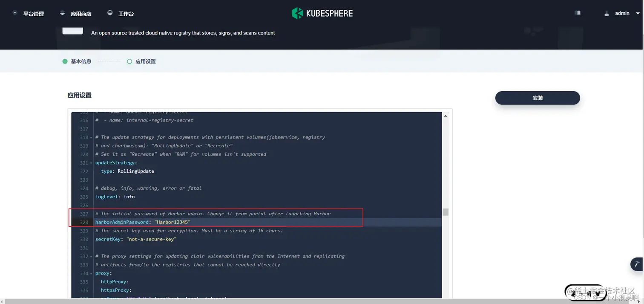Screen dimensions: 644x304
Task: Click the user avatar icon
Action: [607, 14]
